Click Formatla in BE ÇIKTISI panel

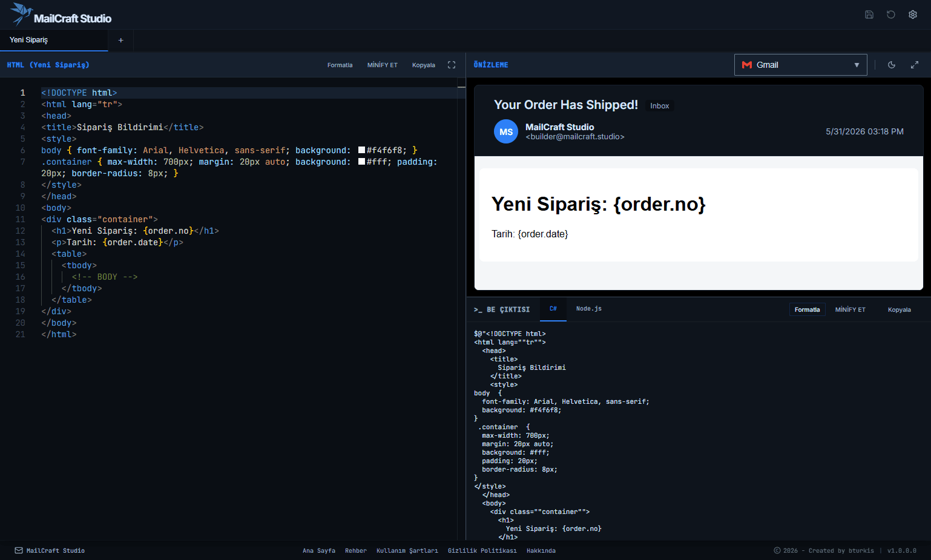click(807, 309)
